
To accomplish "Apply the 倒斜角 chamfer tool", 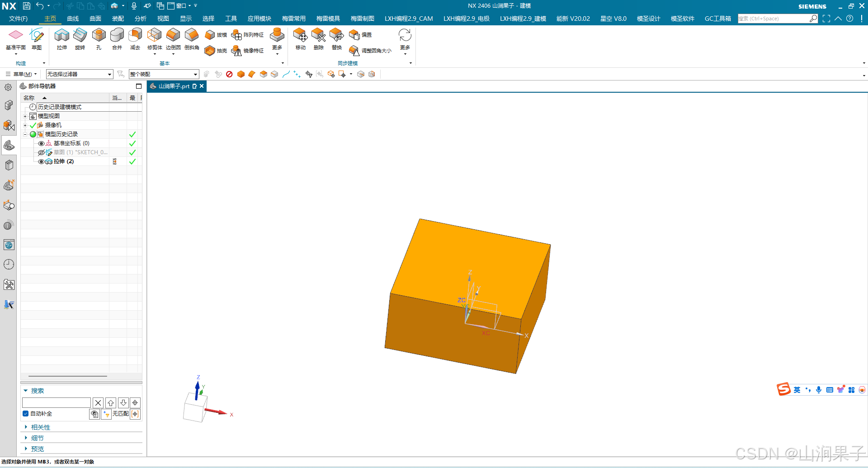I will point(192,38).
